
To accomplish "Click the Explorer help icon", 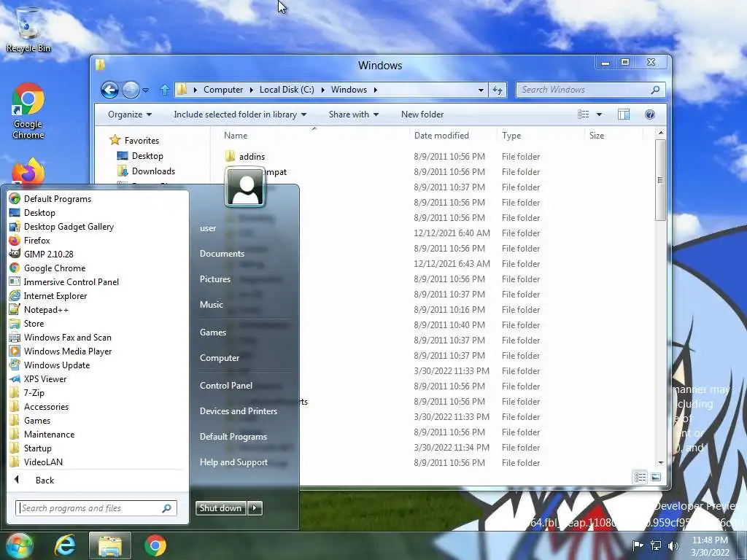I will (650, 114).
